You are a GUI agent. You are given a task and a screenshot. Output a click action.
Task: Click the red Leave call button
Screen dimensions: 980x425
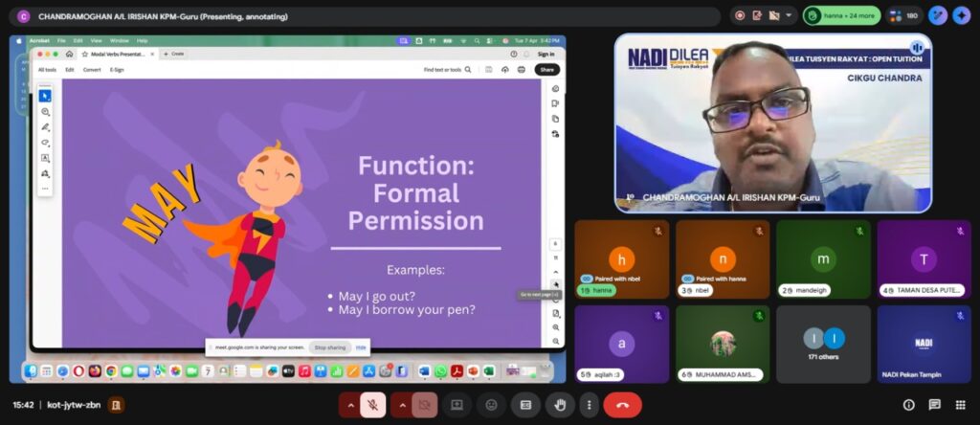tap(622, 405)
